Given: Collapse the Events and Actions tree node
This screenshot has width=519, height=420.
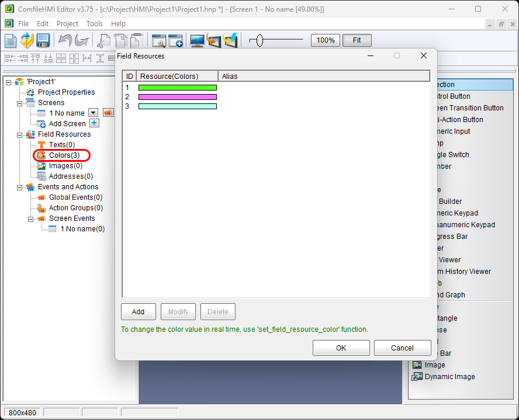Looking at the screenshot, I should click(20, 187).
